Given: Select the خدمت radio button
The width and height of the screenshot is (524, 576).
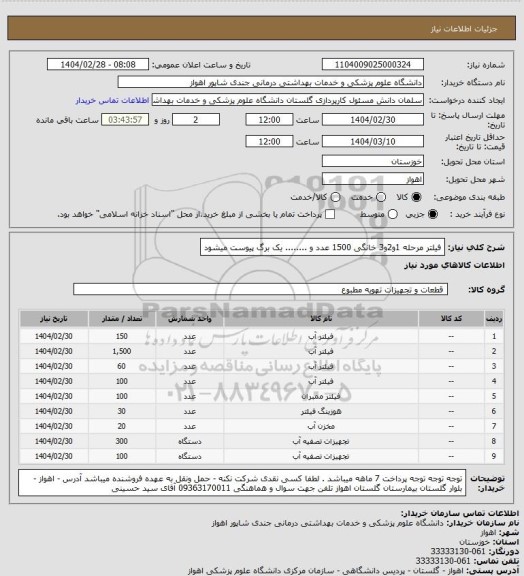Looking at the screenshot, I should coord(381,197).
